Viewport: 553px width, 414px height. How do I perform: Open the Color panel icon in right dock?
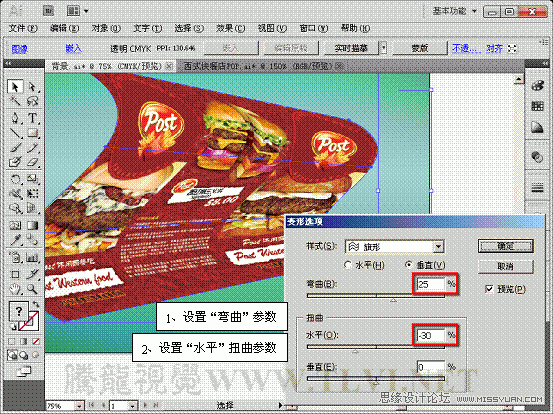coord(537,86)
